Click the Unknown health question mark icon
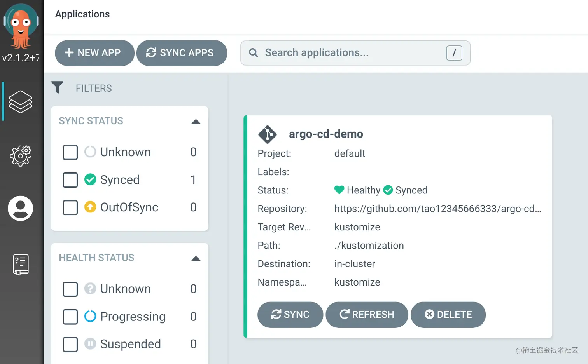 tap(90, 289)
